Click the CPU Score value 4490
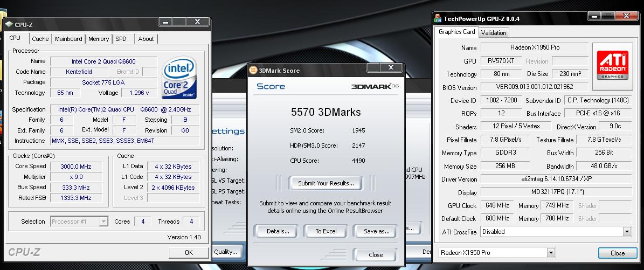The height and width of the screenshot is (270, 644). pos(358,161)
